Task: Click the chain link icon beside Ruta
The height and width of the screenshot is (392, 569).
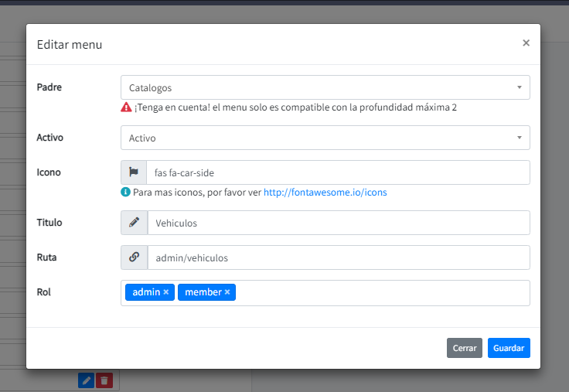Action: click(x=135, y=257)
